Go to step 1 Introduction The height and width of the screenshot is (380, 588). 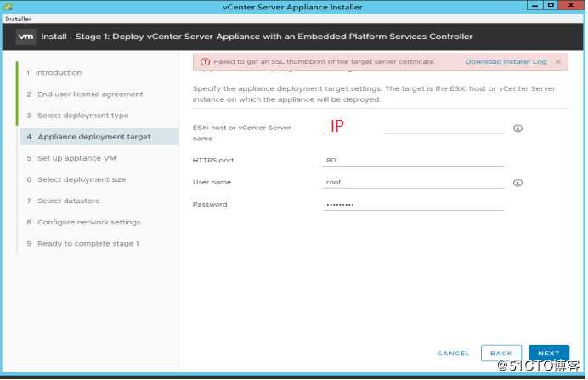[x=54, y=73]
